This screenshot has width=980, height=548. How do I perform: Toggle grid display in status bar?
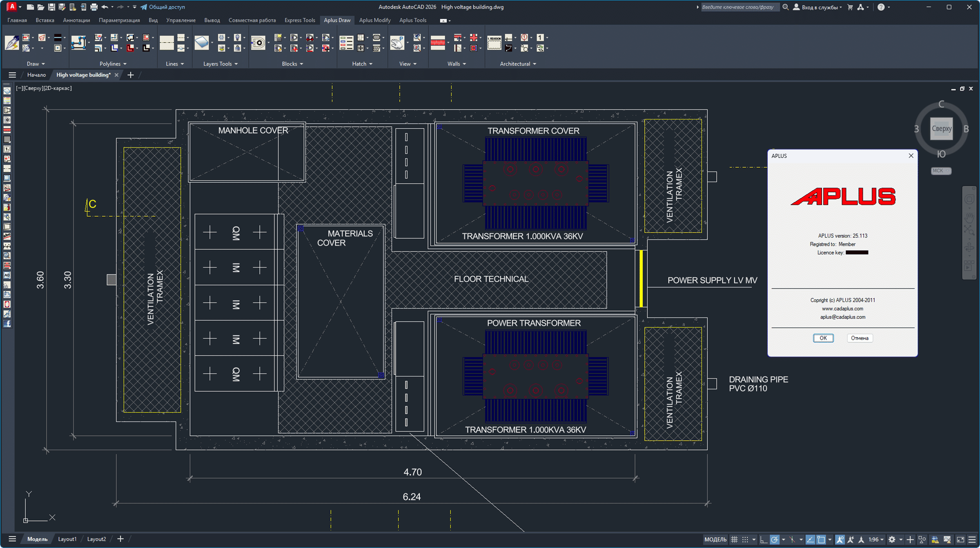[x=734, y=539]
